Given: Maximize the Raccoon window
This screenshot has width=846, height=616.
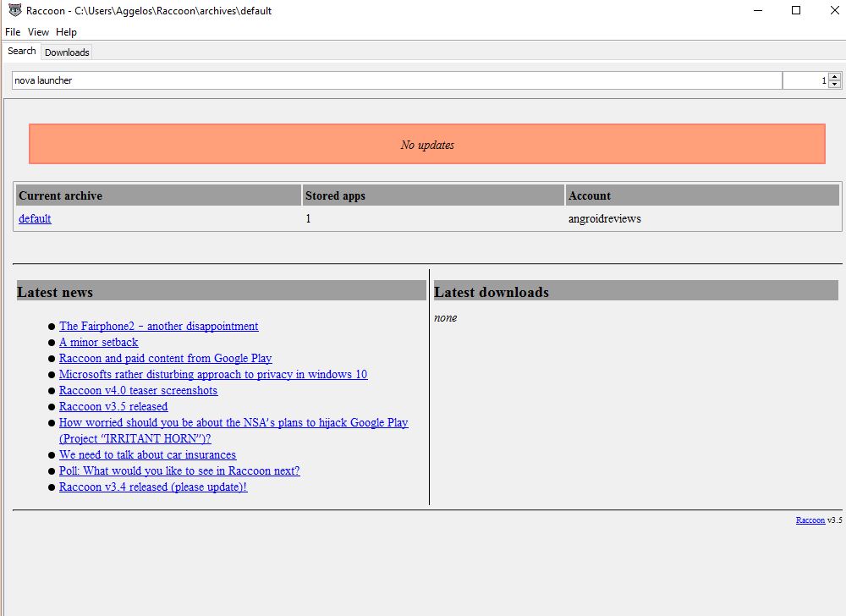Looking at the screenshot, I should [x=796, y=10].
